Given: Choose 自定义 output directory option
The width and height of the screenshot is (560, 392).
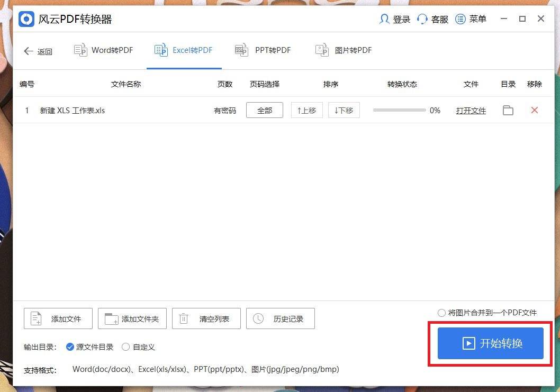Looking at the screenshot, I should 126,347.
